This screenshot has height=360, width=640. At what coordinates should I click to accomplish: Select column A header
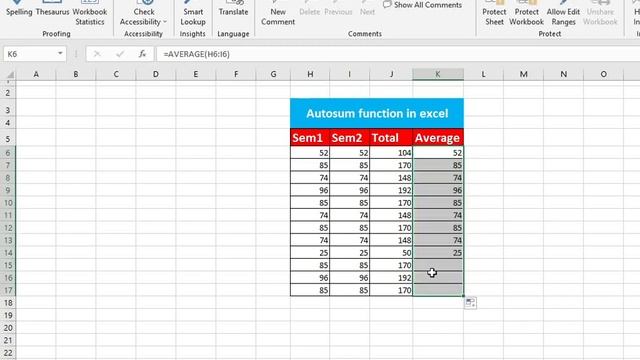(x=36, y=74)
